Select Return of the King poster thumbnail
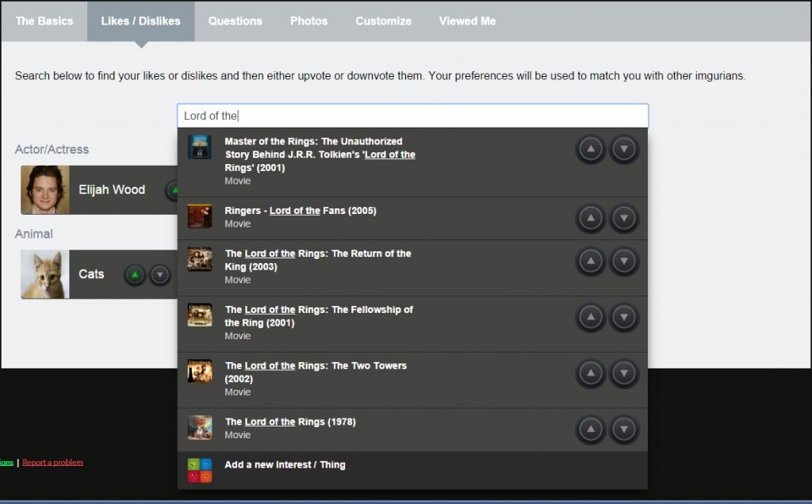 (200, 259)
